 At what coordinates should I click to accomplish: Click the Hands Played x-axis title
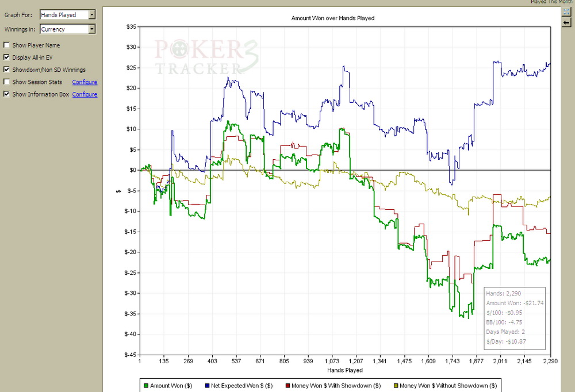coord(345,370)
